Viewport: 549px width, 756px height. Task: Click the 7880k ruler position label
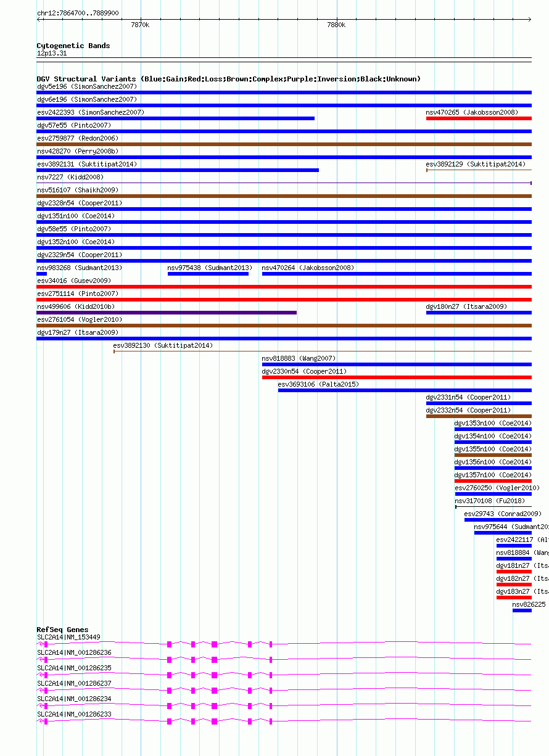[336, 25]
